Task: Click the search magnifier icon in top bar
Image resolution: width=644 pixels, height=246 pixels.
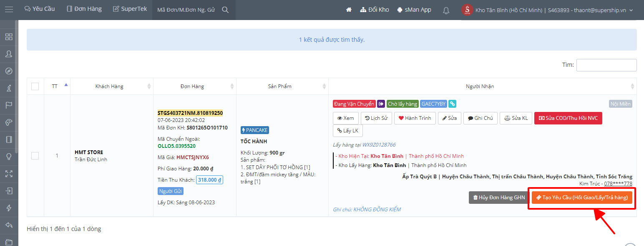Action: point(225,10)
